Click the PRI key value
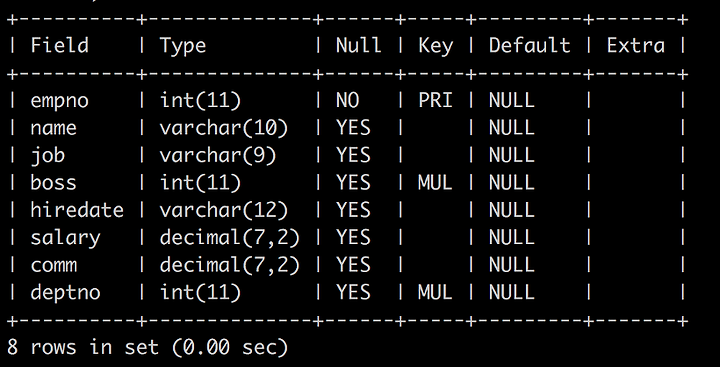The height and width of the screenshot is (367, 720). tap(435, 101)
